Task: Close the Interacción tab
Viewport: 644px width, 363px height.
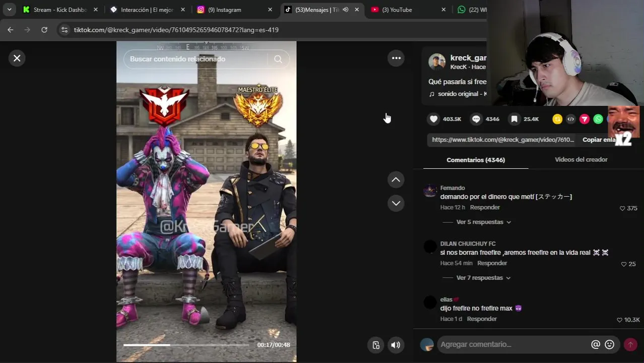Action: tap(182, 10)
